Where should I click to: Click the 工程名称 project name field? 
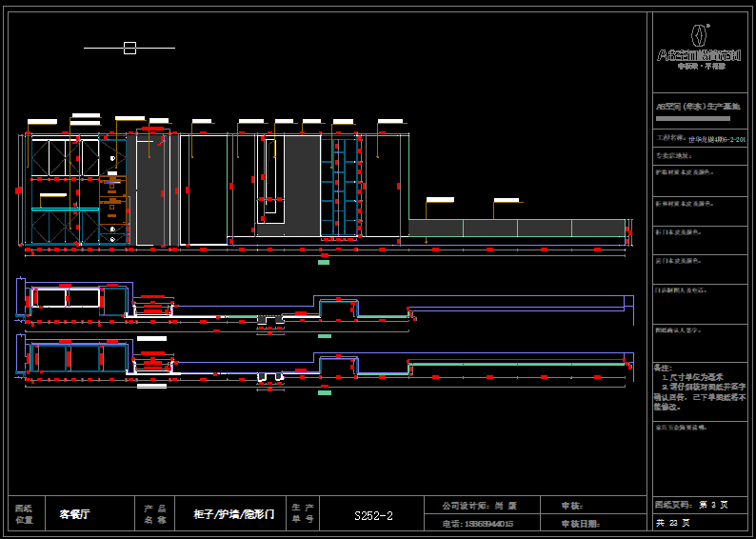[699, 138]
